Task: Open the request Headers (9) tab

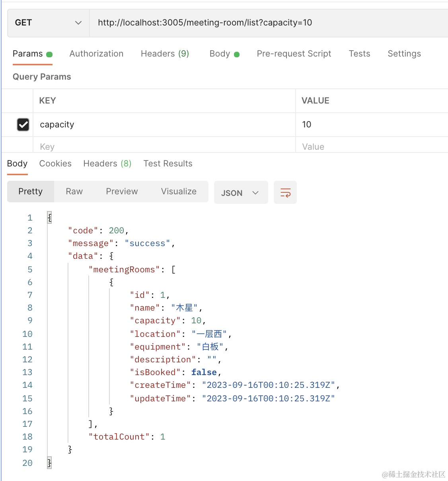Action: coord(165,54)
